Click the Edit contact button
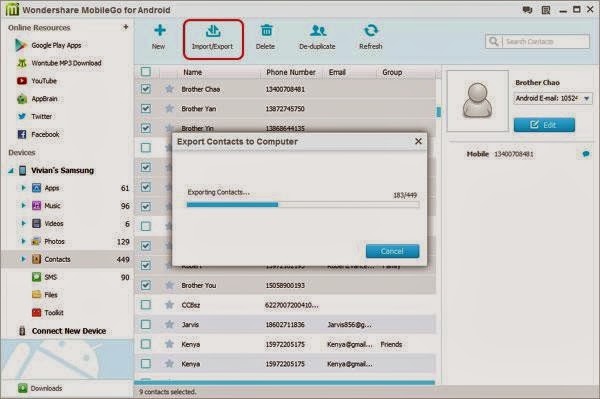This screenshot has height=399, width=600. tap(544, 125)
